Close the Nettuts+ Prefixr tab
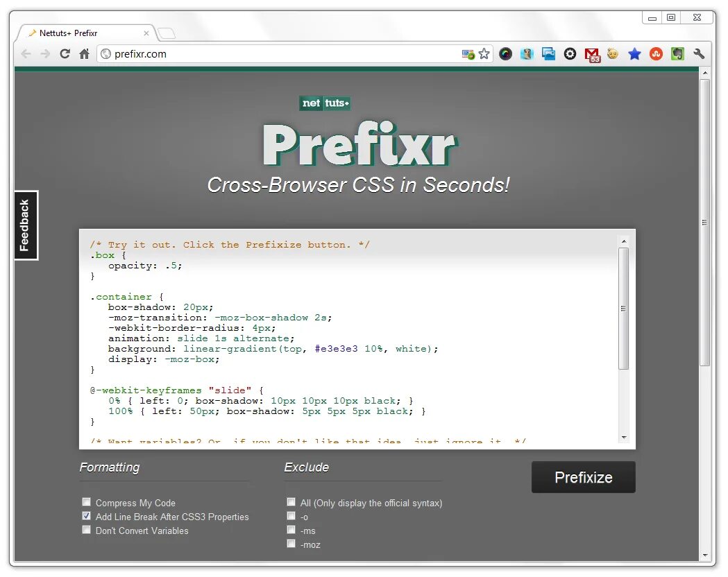 pos(146,33)
